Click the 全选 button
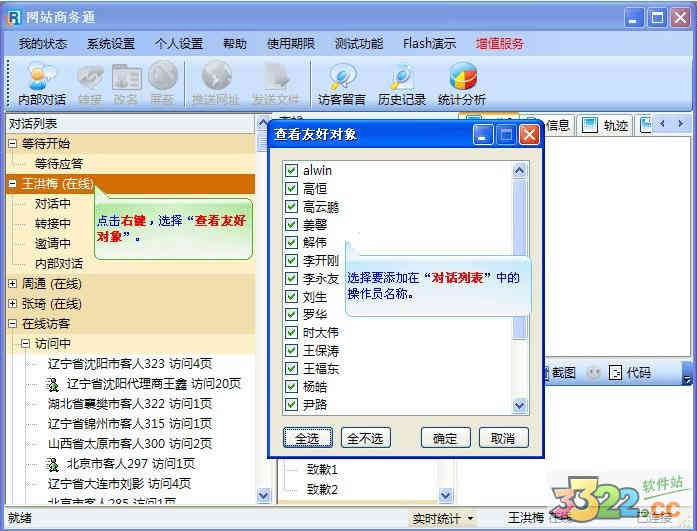 click(308, 438)
